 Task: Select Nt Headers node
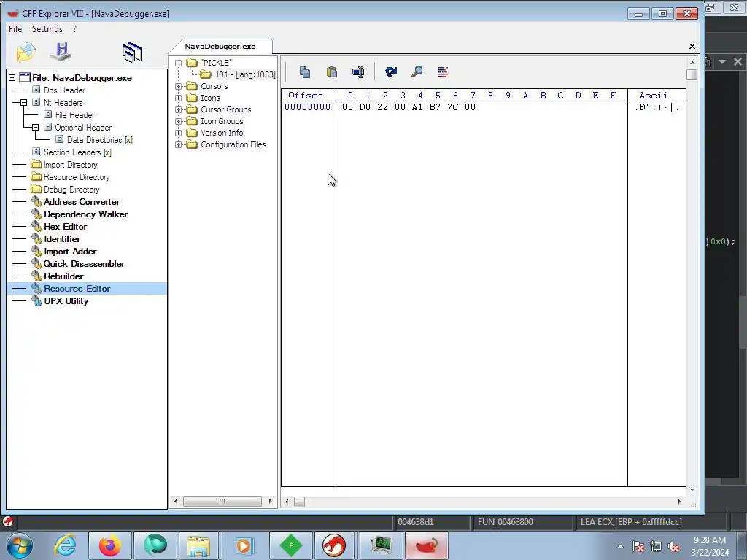(63, 103)
